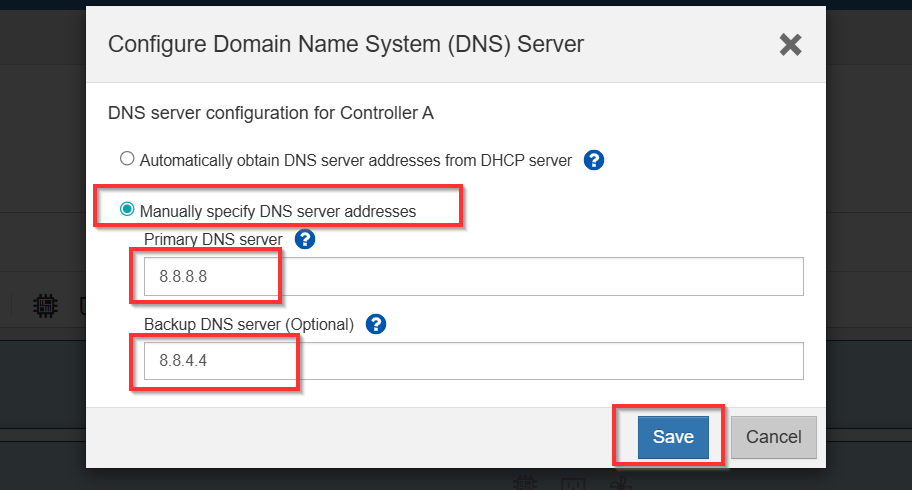Click the 'DNS server configuration for Controller A' heading
The height and width of the screenshot is (490, 912).
(270, 113)
